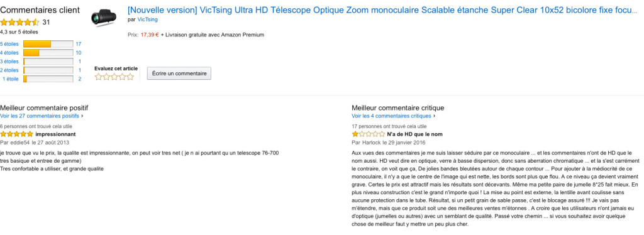Rate the article with the third empty star

[x=114, y=77]
